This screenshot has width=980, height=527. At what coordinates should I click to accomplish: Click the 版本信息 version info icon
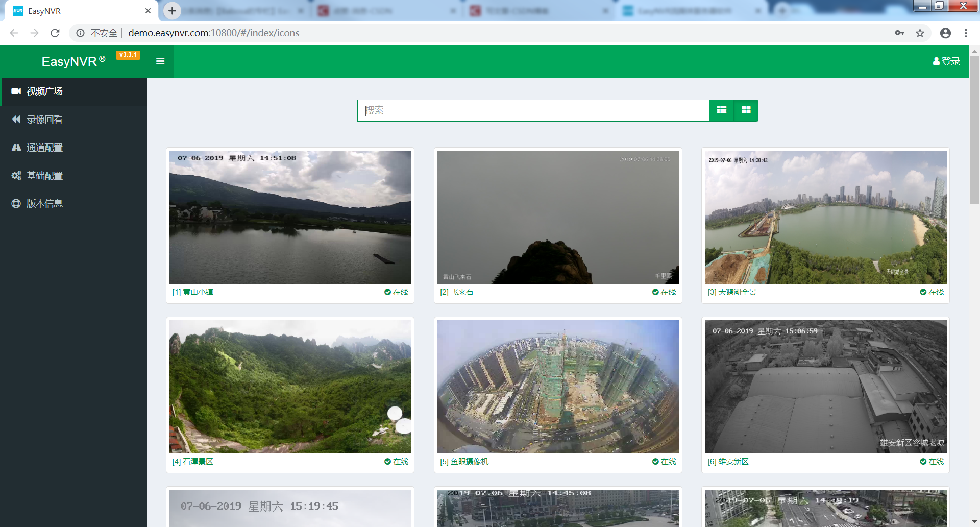[x=16, y=203]
